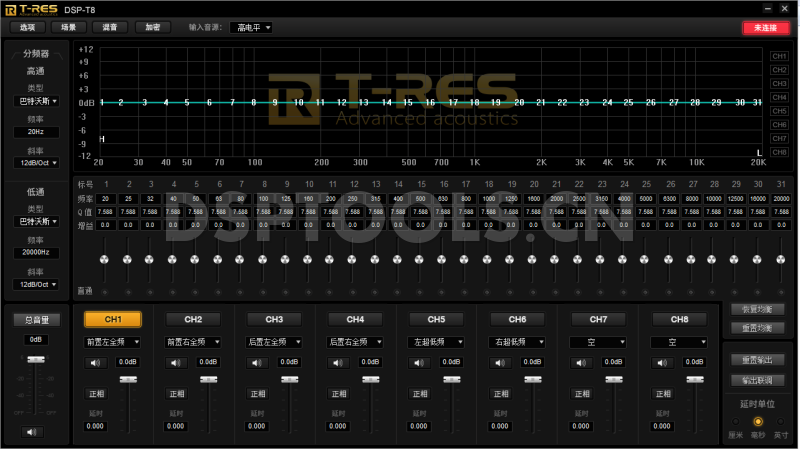
Task: Open the 加密 menu
Action: coord(153,28)
